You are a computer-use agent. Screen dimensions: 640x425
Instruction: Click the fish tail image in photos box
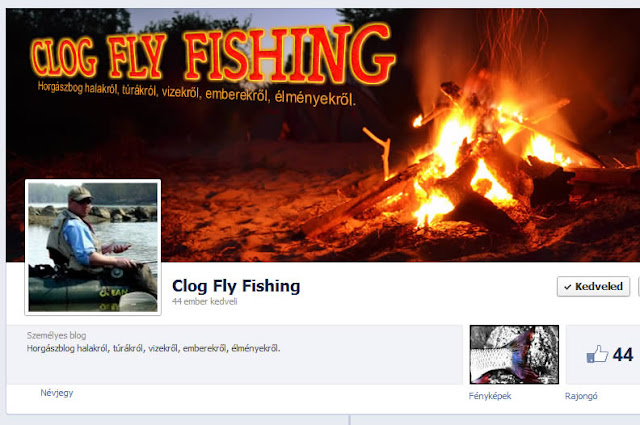tap(514, 354)
